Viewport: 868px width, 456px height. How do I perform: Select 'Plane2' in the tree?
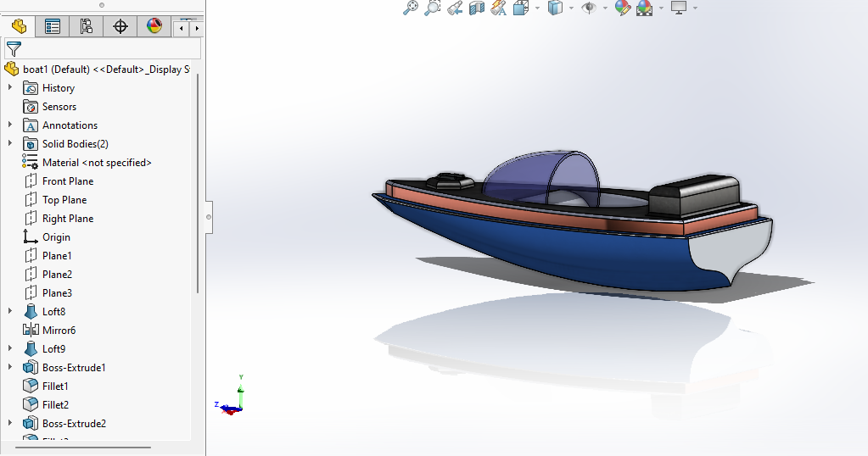pyautogui.click(x=57, y=274)
